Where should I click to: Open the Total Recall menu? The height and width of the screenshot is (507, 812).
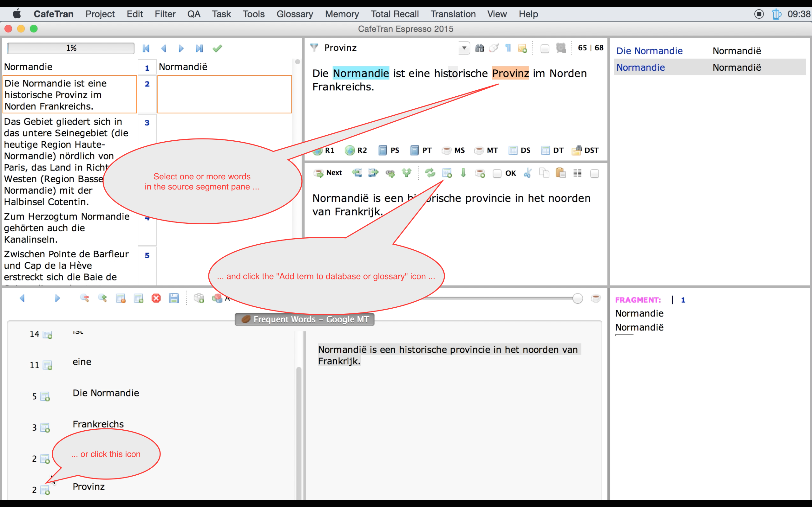395,14
